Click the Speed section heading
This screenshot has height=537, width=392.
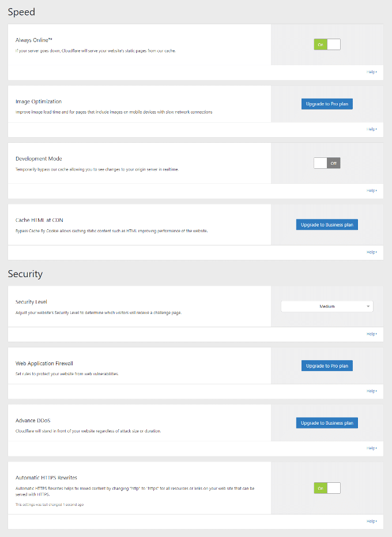(x=21, y=12)
